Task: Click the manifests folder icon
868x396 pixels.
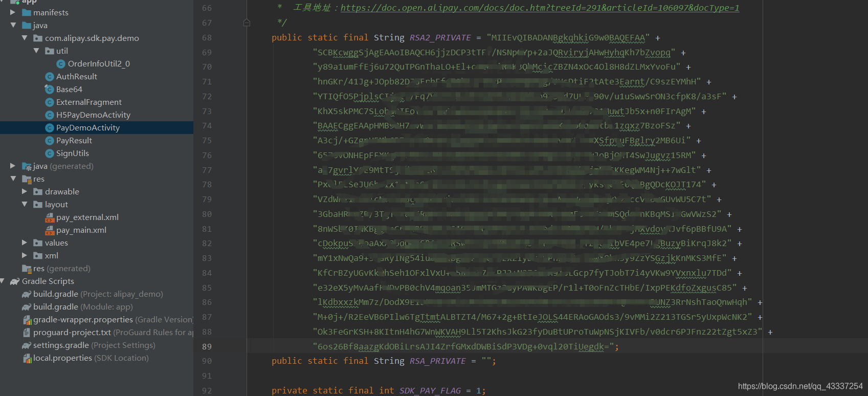Action: tap(27, 12)
